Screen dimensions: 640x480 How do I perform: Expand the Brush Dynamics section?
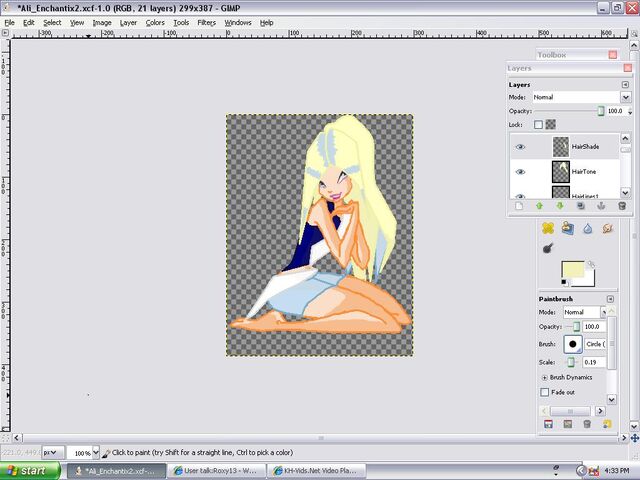[544, 378]
